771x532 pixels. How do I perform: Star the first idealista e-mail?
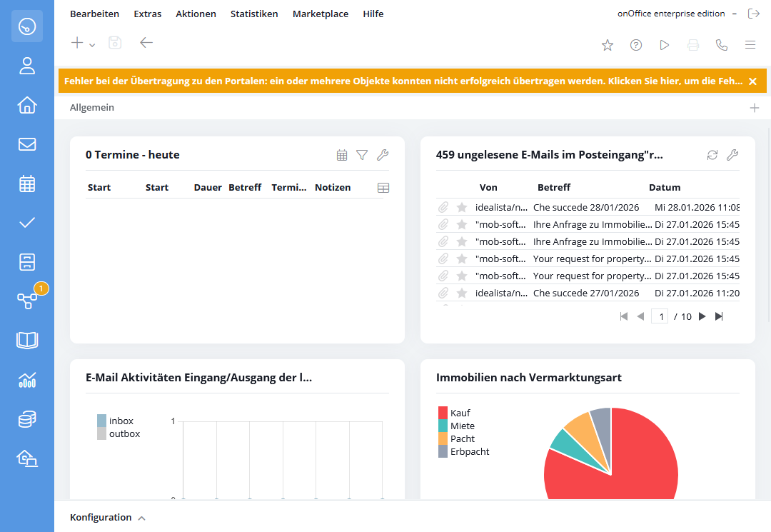pos(462,207)
